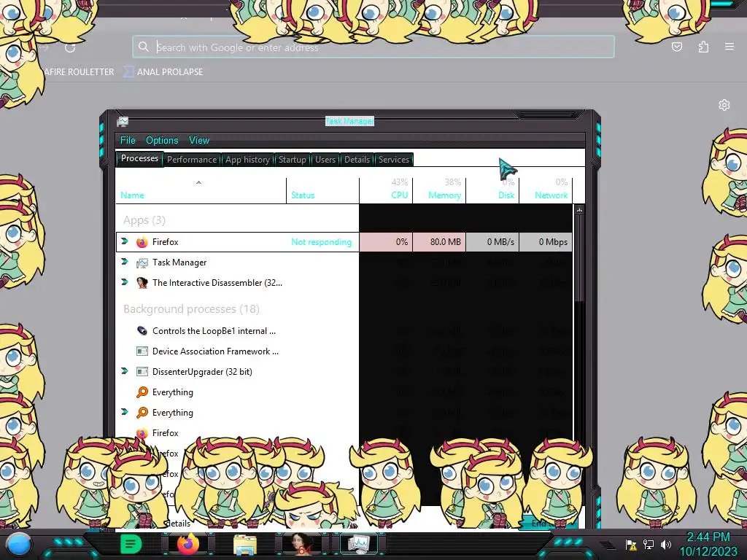Viewport: 747px width, 560px height.
Task: Click the Task Manager vertical scrollbar up arrow
Action: pos(579,209)
